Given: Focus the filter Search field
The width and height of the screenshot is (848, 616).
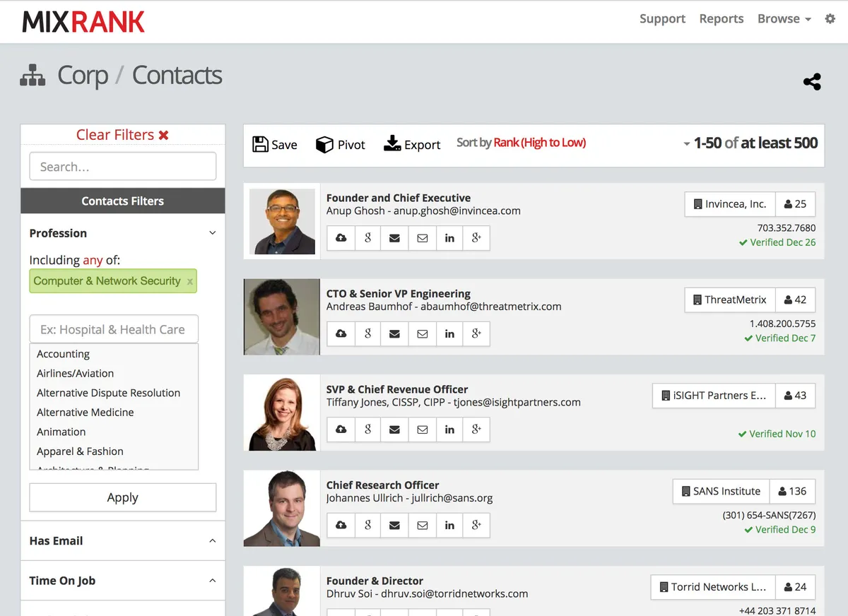Looking at the screenshot, I should pyautogui.click(x=122, y=167).
